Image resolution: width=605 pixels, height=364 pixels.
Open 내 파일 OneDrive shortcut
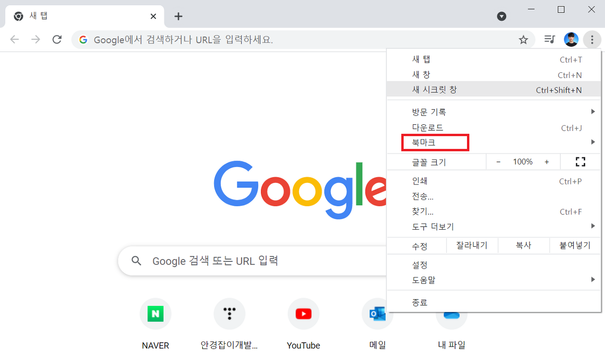click(x=451, y=331)
